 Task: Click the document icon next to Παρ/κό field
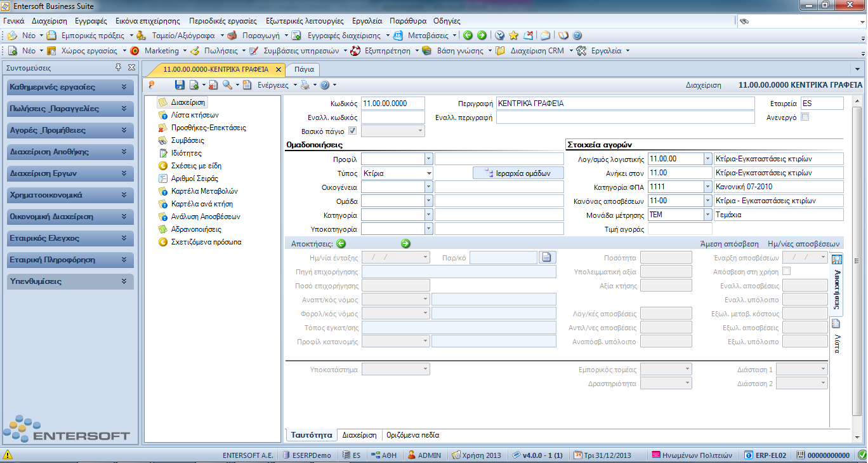point(547,257)
